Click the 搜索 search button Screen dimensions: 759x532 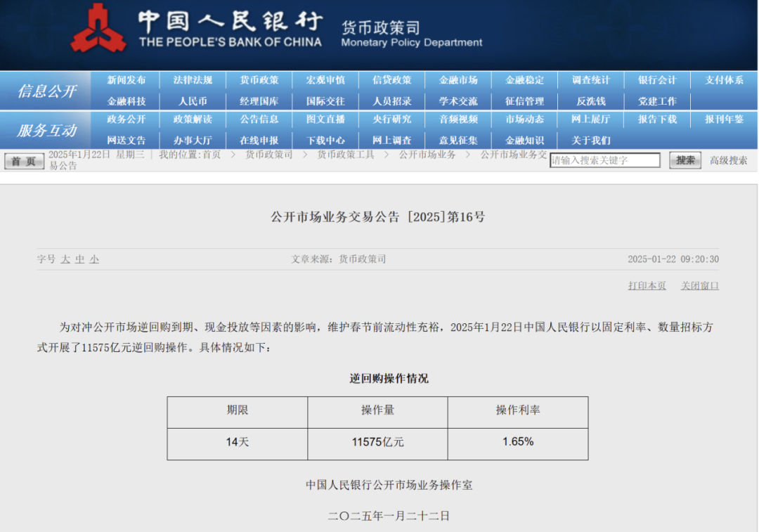click(x=685, y=160)
